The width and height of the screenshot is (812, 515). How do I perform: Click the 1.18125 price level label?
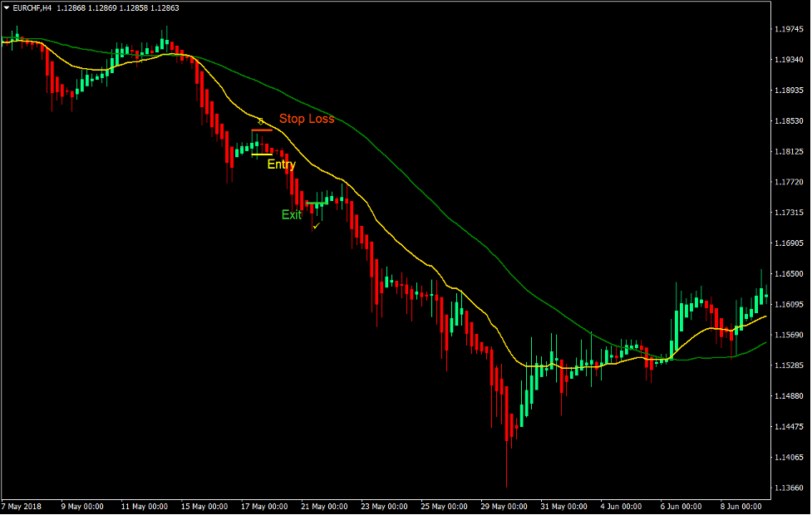pyautogui.click(x=787, y=152)
